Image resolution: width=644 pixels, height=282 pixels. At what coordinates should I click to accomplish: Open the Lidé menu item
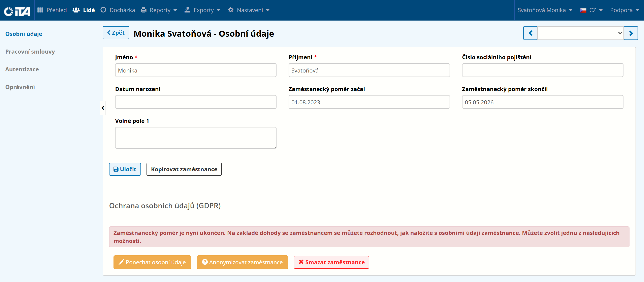click(x=84, y=10)
